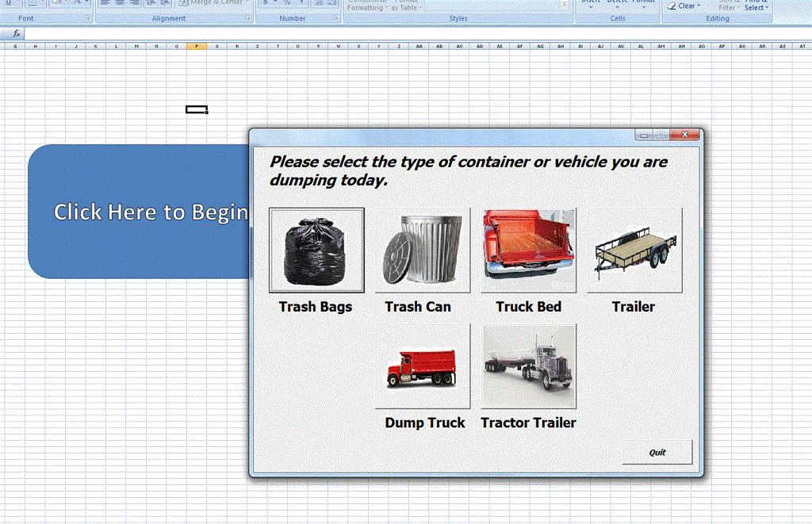This screenshot has width=812, height=524.
Task: Open the Alignment dialog launcher
Action: 247,18
